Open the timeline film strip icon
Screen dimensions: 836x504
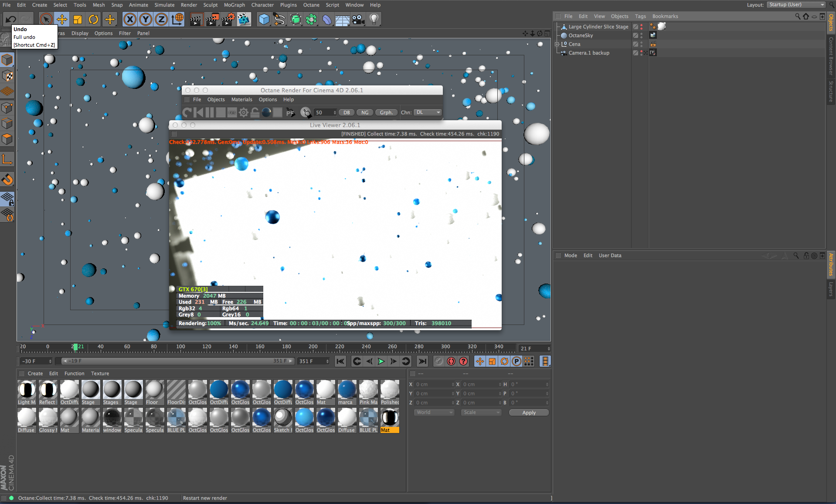(545, 361)
